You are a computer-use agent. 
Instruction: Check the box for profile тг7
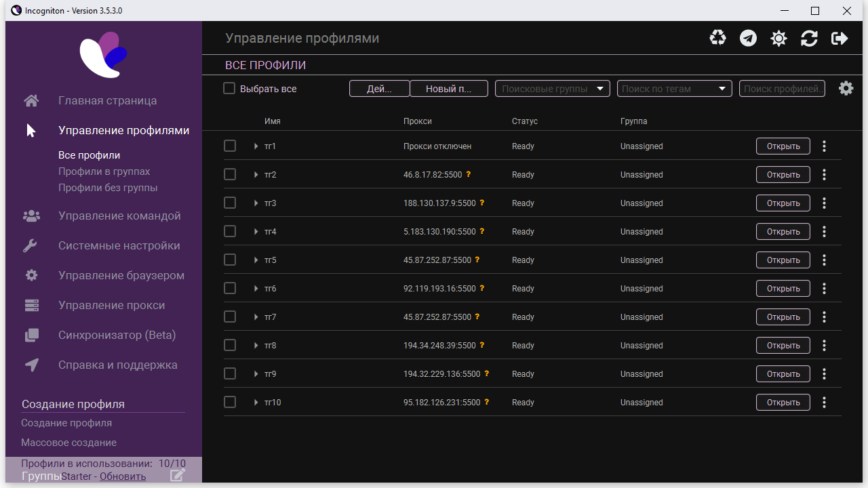(x=230, y=317)
